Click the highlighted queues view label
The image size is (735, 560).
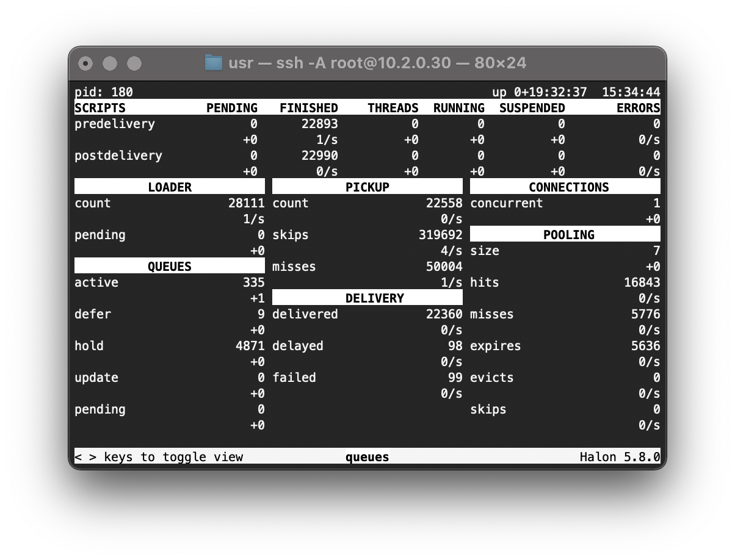tap(367, 457)
